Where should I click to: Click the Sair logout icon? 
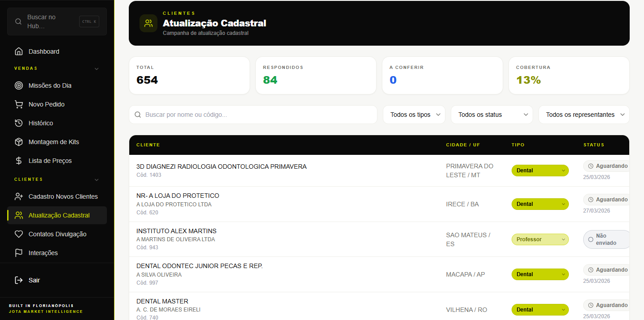coord(19,280)
